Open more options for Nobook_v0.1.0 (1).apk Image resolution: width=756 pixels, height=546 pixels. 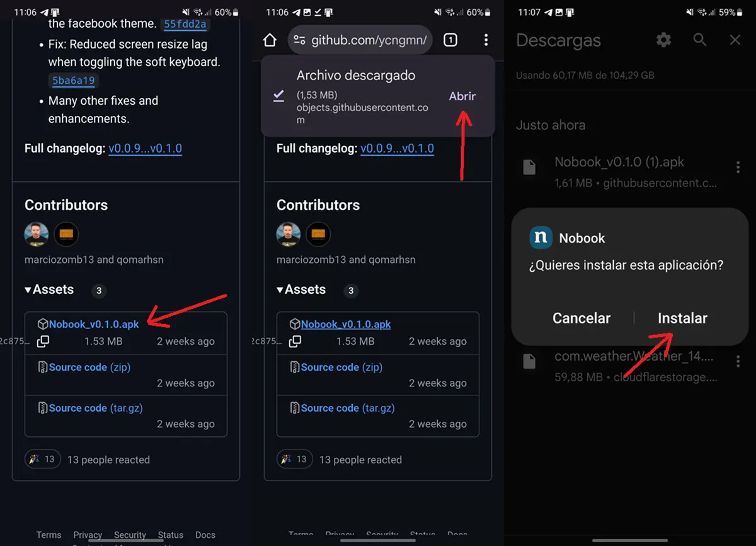(x=738, y=168)
